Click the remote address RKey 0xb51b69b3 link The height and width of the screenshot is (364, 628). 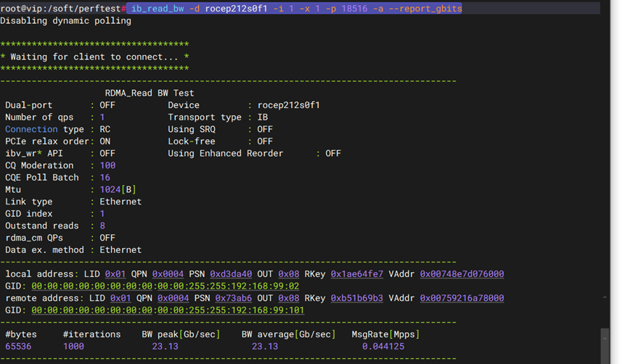pos(356,298)
